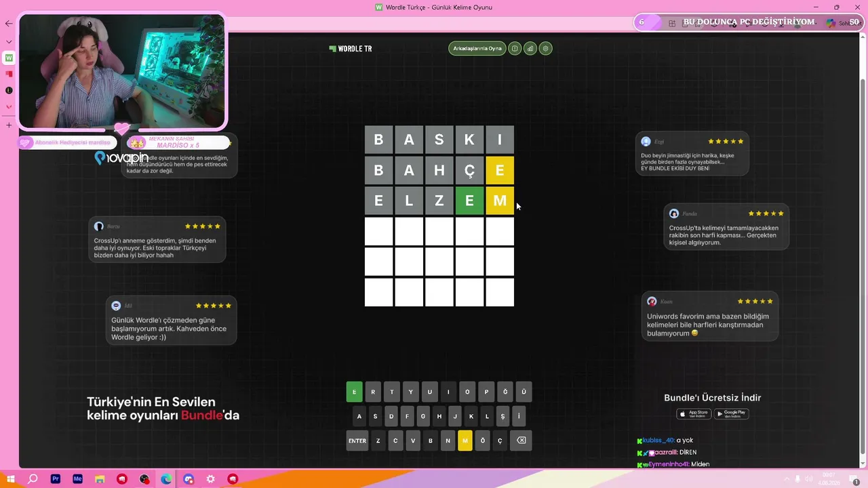Screen dimensions: 868x488
Task: Open the statistics bar chart icon
Action: 530,49
